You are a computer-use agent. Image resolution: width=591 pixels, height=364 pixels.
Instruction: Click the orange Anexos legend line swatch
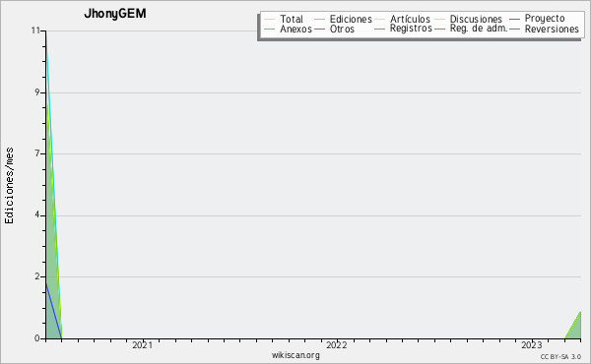click(269, 30)
